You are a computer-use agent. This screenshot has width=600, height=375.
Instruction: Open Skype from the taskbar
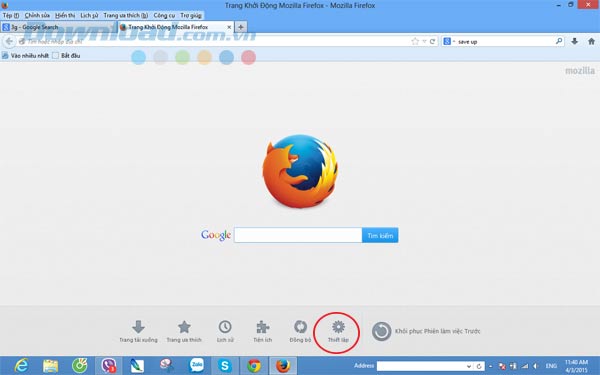click(225, 366)
